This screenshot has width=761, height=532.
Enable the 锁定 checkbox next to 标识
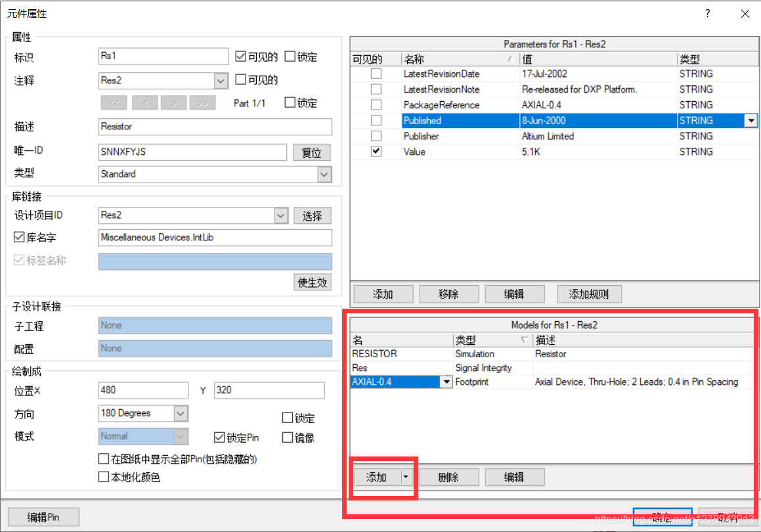[x=290, y=57]
